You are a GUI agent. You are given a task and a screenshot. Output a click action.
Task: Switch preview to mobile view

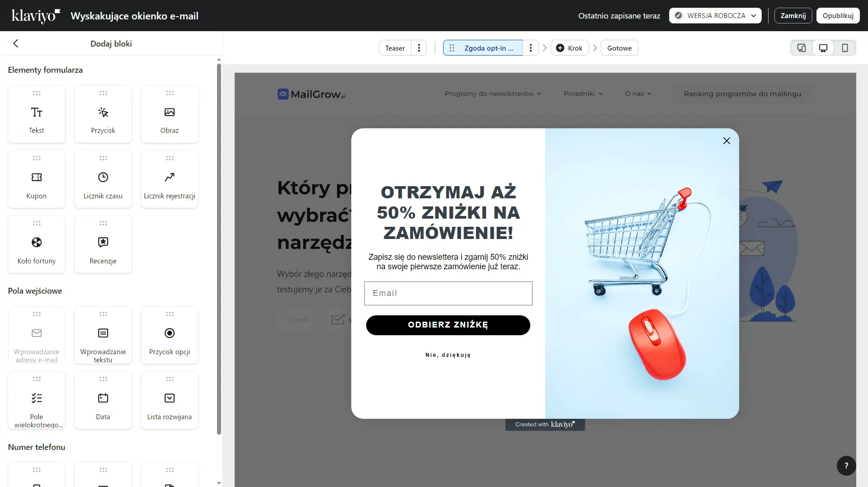click(845, 47)
